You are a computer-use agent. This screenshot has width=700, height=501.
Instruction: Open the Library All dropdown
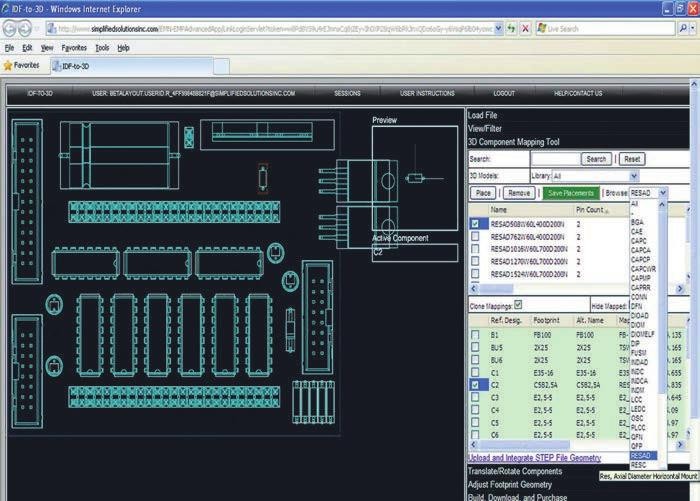pyautogui.click(x=596, y=176)
